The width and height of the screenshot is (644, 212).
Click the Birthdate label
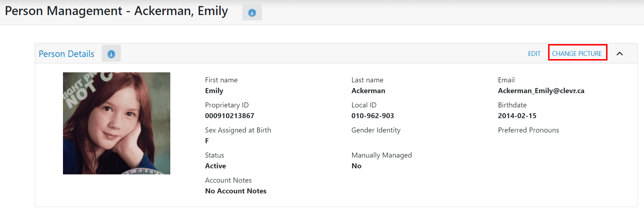pos(512,105)
